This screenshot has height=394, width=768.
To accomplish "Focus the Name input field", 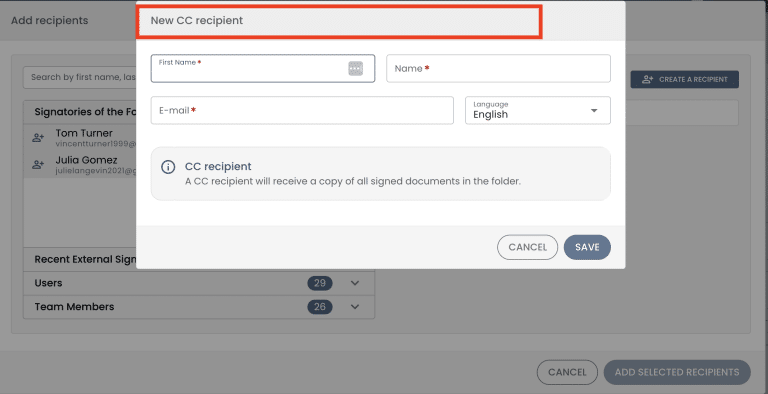I will pos(498,69).
